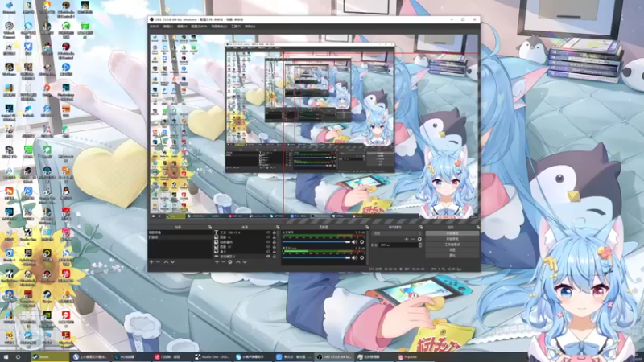
Task: Toggle visibility of the third source in the list
Action: click(x=268, y=242)
